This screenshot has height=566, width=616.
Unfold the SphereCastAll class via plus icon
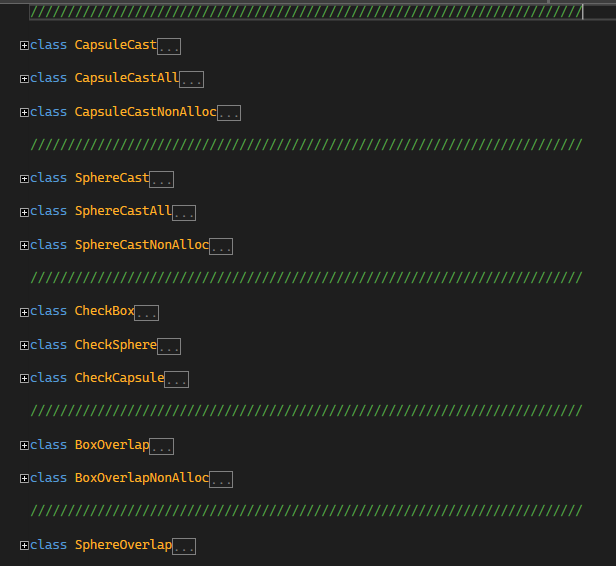[x=24, y=211]
